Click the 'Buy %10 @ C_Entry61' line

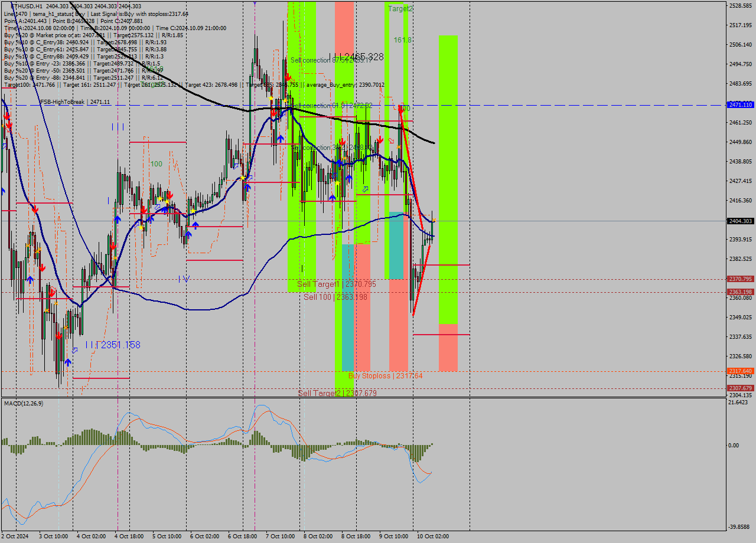[x=85, y=50]
